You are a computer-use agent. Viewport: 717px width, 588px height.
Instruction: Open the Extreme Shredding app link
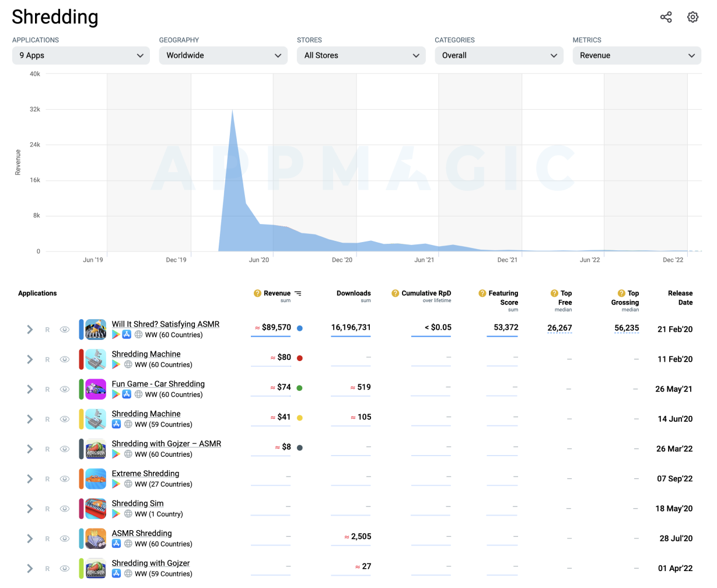pyautogui.click(x=145, y=474)
